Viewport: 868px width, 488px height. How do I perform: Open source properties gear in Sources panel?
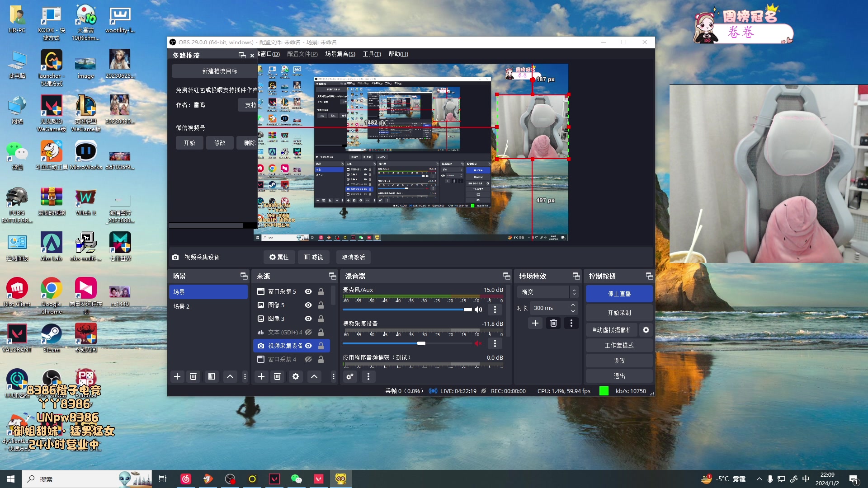[295, 376]
